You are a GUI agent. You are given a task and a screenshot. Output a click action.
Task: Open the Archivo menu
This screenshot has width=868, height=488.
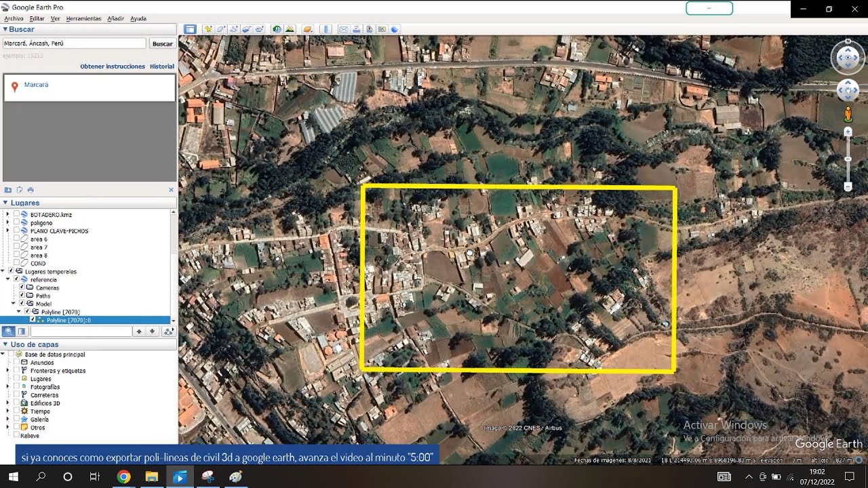click(14, 18)
